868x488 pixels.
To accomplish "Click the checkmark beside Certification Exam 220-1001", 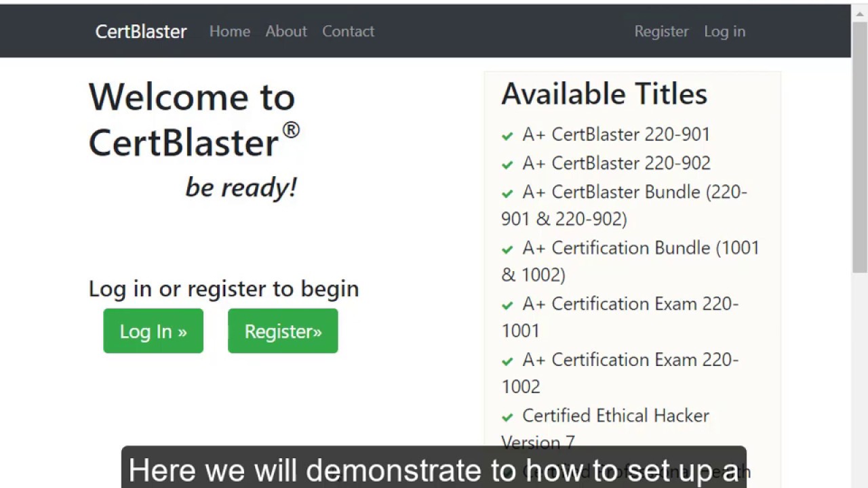I will tap(507, 305).
